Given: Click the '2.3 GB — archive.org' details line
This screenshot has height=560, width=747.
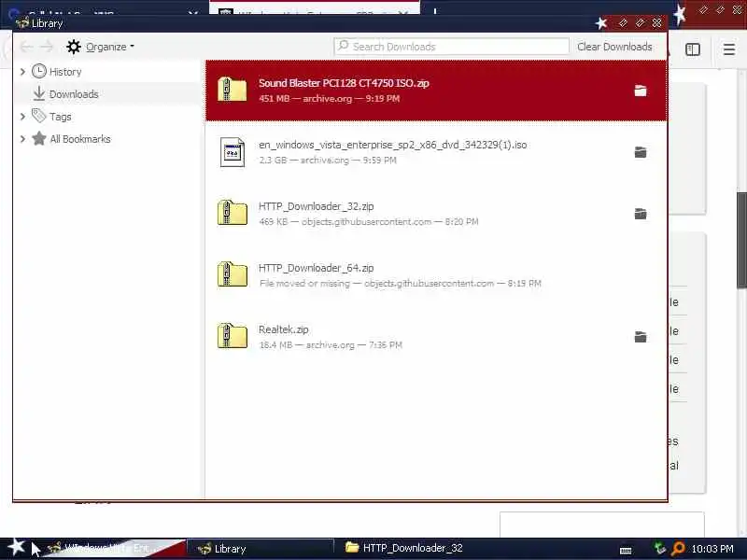Looking at the screenshot, I should 328,160.
